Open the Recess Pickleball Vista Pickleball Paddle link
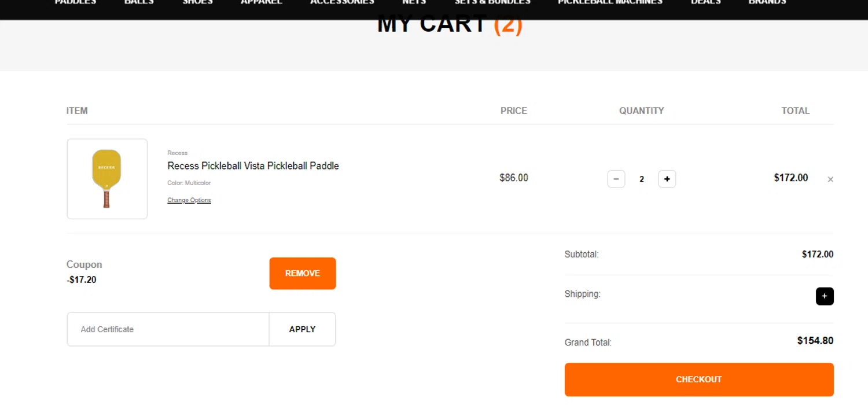Image resolution: width=868 pixels, height=405 pixels. [253, 166]
